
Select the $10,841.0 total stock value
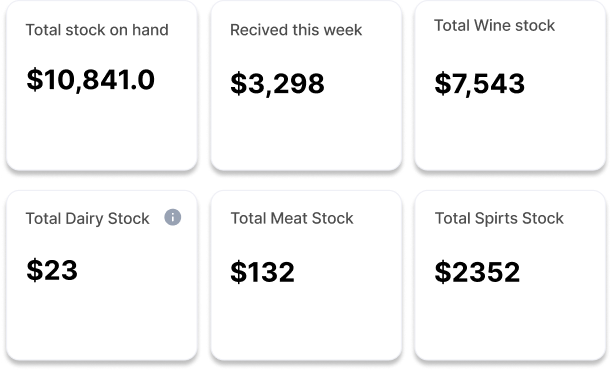(x=91, y=80)
